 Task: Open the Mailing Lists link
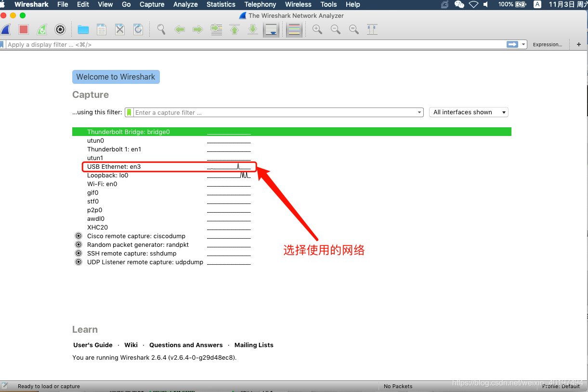pos(254,345)
